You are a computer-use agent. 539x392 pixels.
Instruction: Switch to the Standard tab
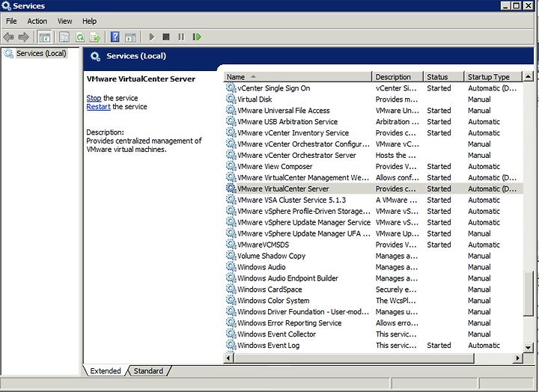(148, 371)
